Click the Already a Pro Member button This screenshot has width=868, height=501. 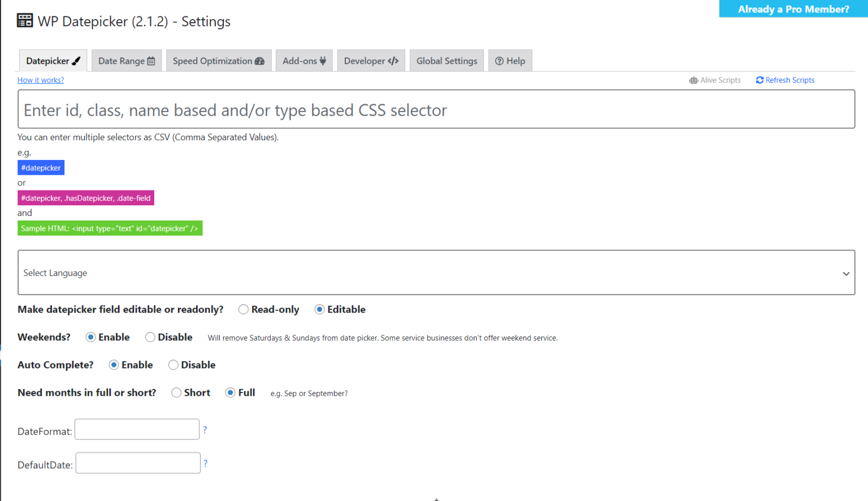click(793, 9)
